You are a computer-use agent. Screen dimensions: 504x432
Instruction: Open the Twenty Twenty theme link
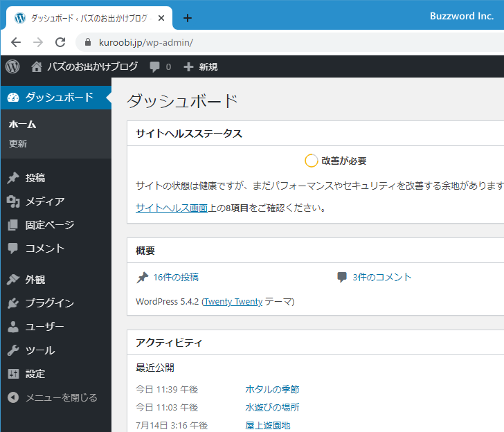click(233, 301)
